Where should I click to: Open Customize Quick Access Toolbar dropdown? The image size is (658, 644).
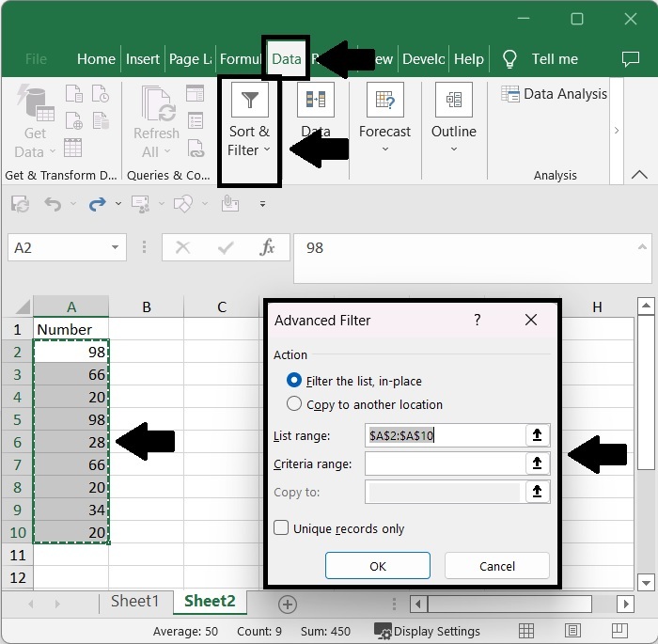coord(262,204)
